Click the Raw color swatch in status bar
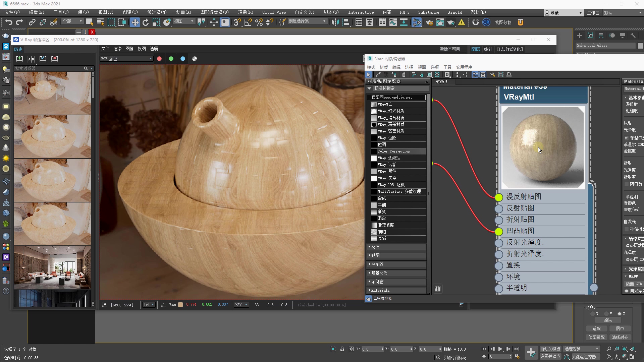644x362 pixels. [x=180, y=305]
